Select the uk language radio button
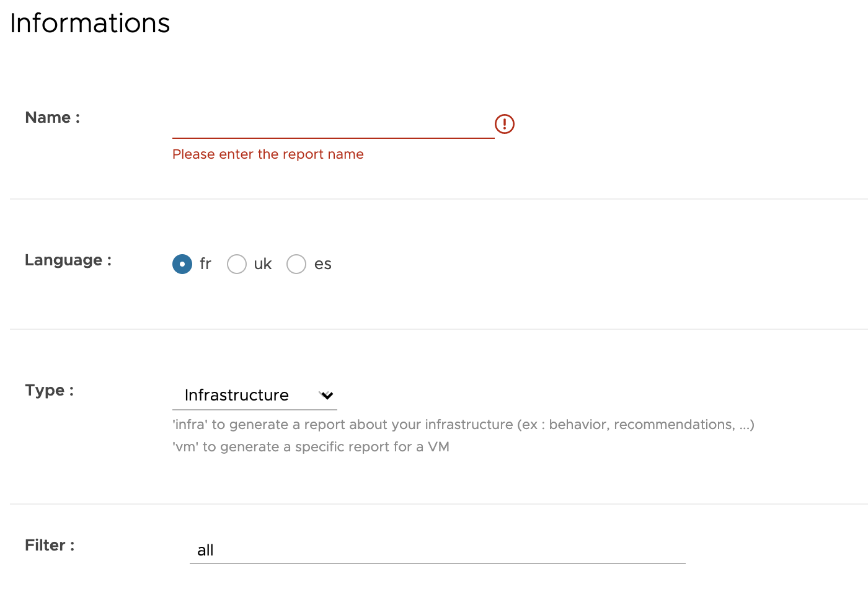The width and height of the screenshot is (868, 615). pos(237,264)
